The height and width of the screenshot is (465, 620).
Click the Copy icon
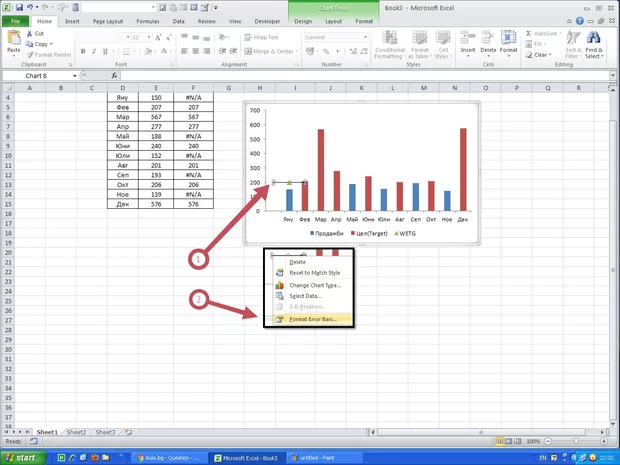tap(29, 44)
